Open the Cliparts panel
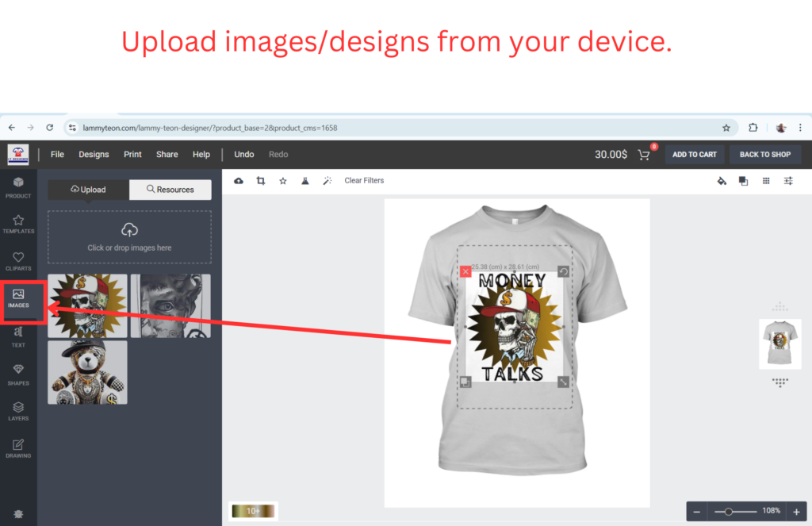The image size is (812, 526). coord(18,261)
